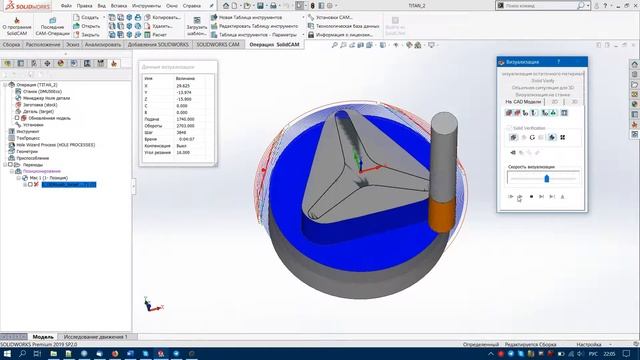Click the Home icon in quick toolbar
The height and width of the screenshot is (360, 640).
226,6
